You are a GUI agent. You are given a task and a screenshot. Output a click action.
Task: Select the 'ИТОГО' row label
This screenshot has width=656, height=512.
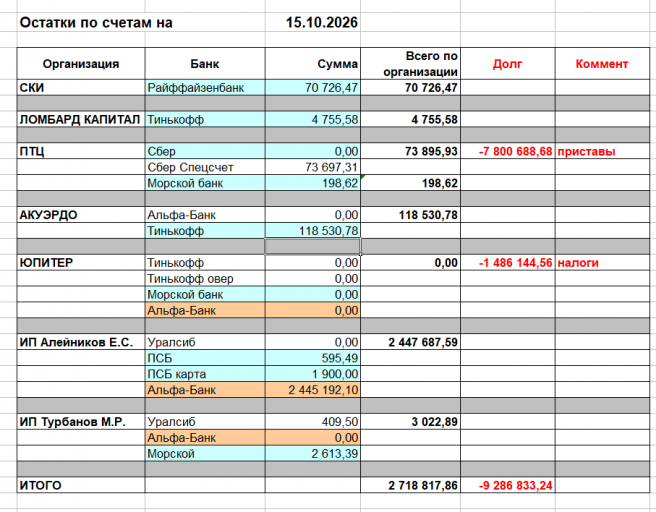coord(81,485)
